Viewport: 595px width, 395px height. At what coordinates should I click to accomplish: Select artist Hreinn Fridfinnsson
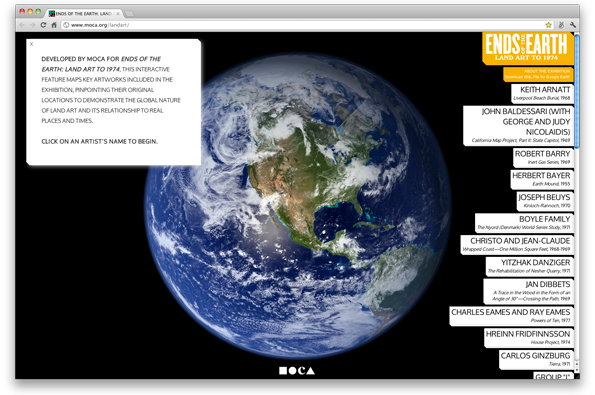click(529, 338)
